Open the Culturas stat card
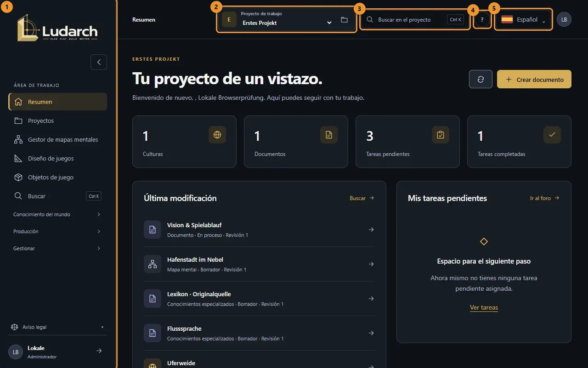 click(184, 142)
